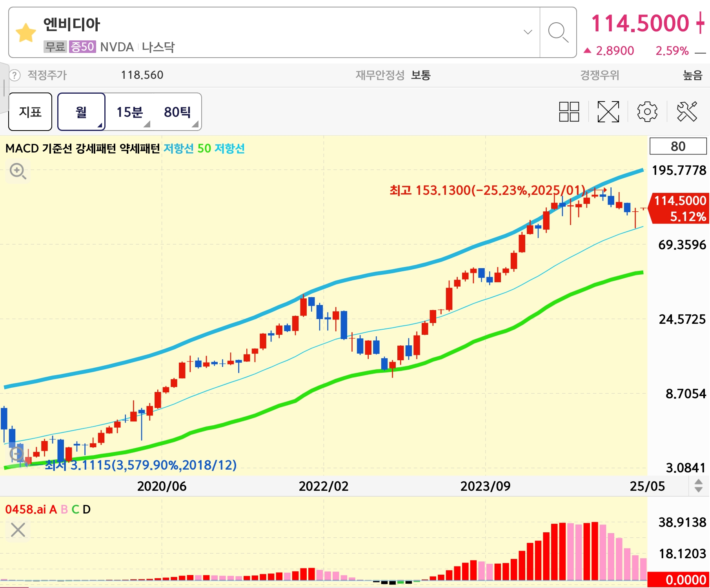The width and height of the screenshot is (710, 588).
Task: Select the 80틱 tick interval
Action: [x=177, y=112]
